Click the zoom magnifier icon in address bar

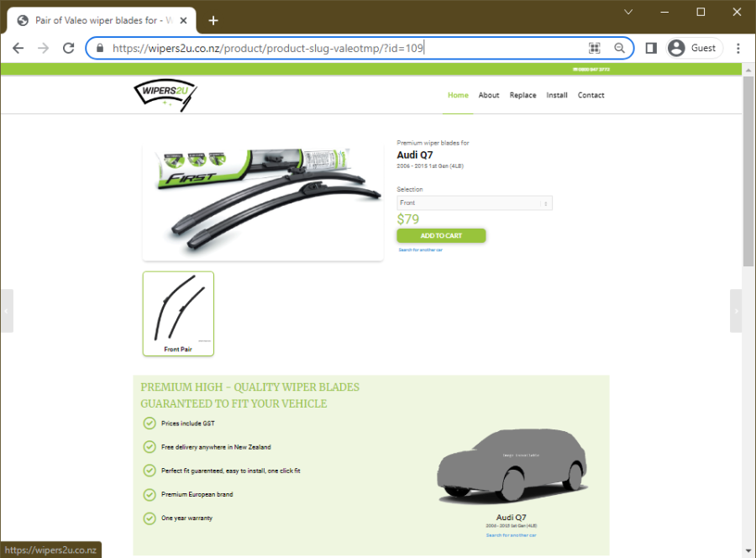620,48
